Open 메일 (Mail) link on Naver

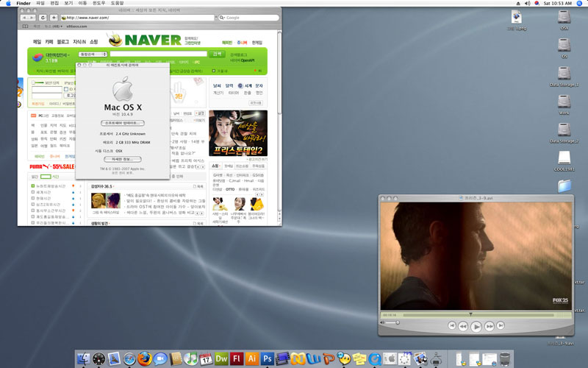click(x=37, y=42)
